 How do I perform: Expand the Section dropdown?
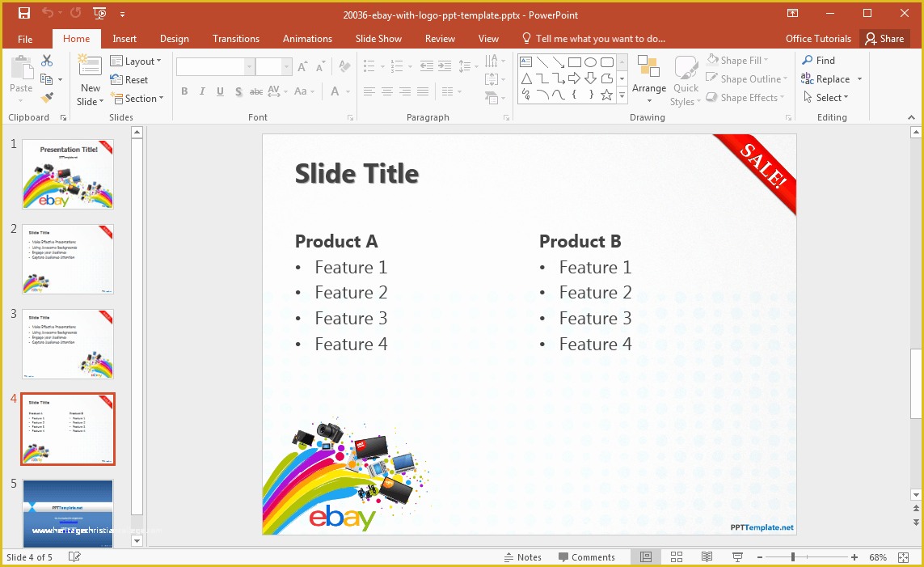point(137,99)
